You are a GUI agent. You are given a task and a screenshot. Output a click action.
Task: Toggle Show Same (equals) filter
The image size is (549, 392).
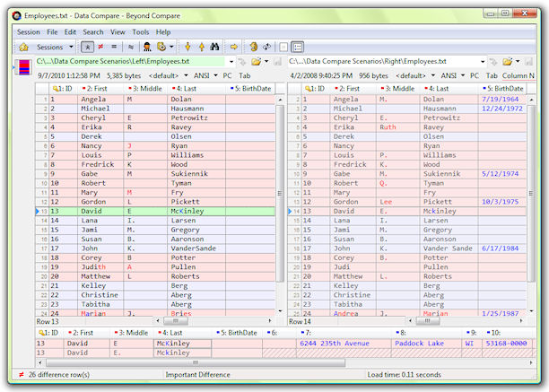114,47
